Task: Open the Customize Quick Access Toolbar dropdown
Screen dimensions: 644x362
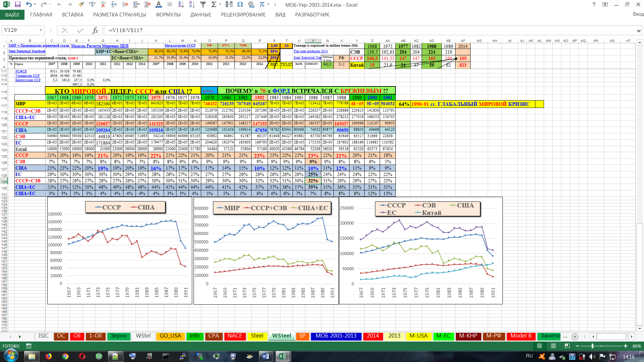Action: click(x=275, y=5)
